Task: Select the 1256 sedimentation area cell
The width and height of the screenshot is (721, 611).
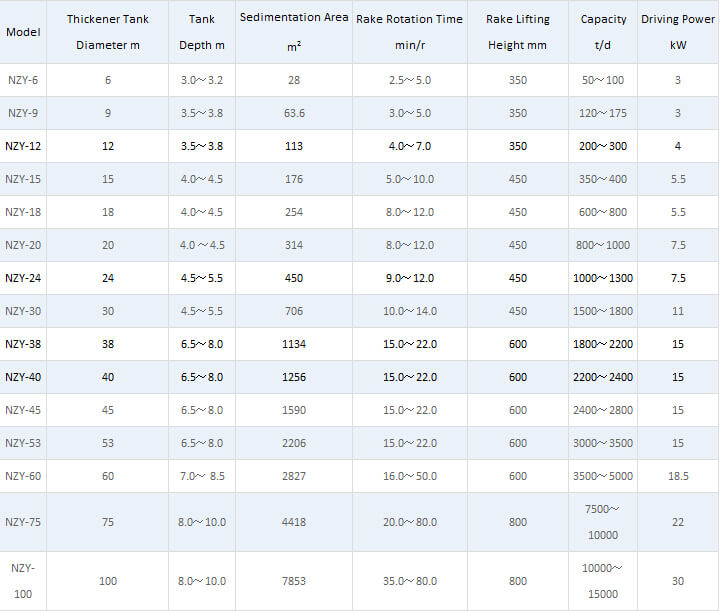Action: 294,377
